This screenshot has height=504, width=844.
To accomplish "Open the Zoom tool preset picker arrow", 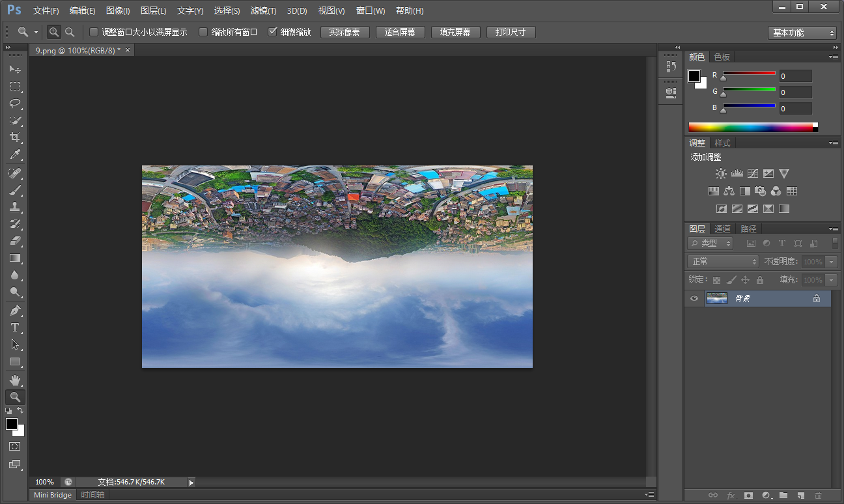I will 36,32.
